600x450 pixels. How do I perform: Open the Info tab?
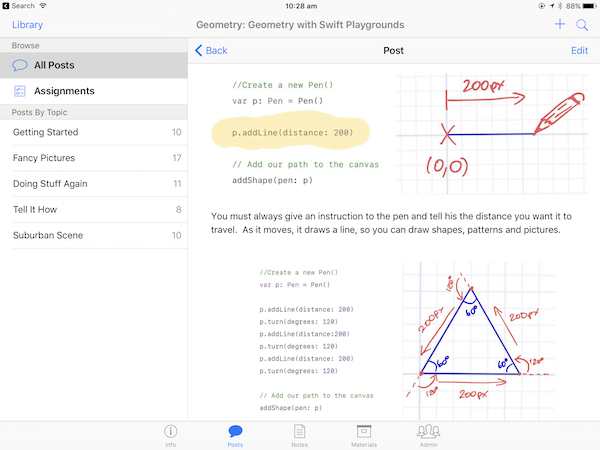171,436
